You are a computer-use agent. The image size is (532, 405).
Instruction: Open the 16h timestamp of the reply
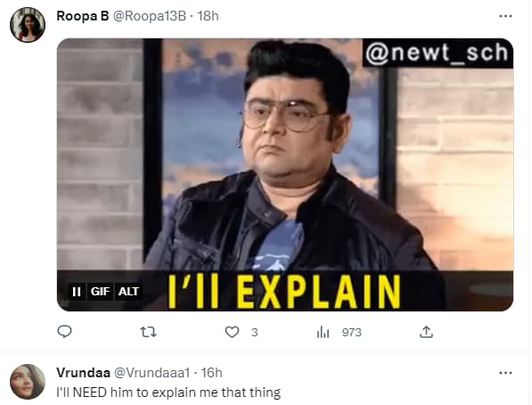pyautogui.click(x=212, y=373)
